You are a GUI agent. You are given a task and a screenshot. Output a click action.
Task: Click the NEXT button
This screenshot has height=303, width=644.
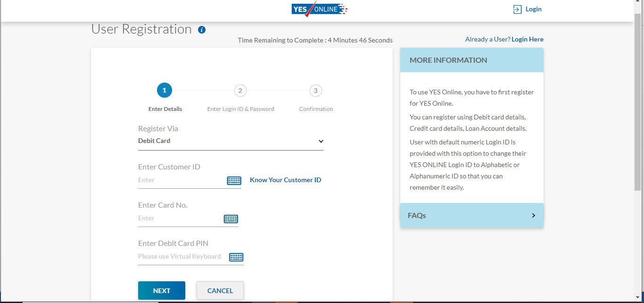coord(162,291)
